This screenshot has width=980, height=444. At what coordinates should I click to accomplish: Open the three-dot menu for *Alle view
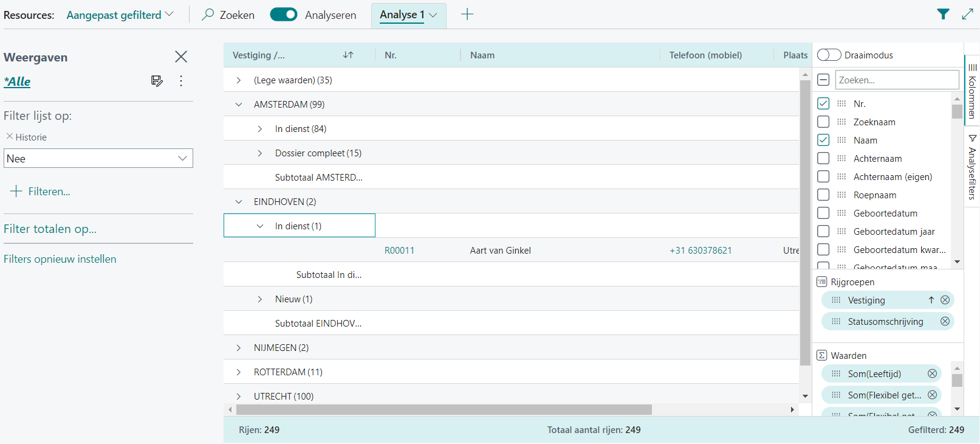pos(181,81)
